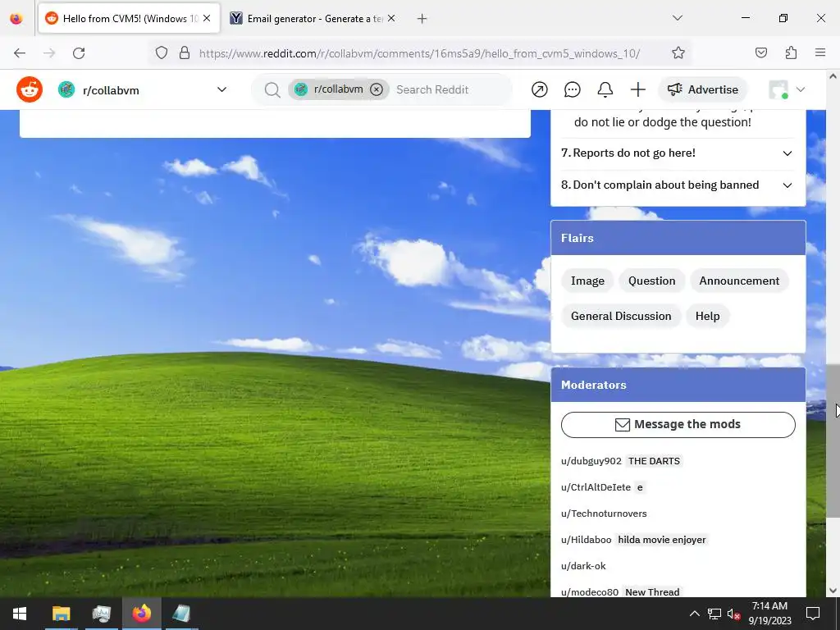Click THE DARTS flair beside u/dubguy902
The height and width of the screenshot is (630, 840).
(x=654, y=461)
